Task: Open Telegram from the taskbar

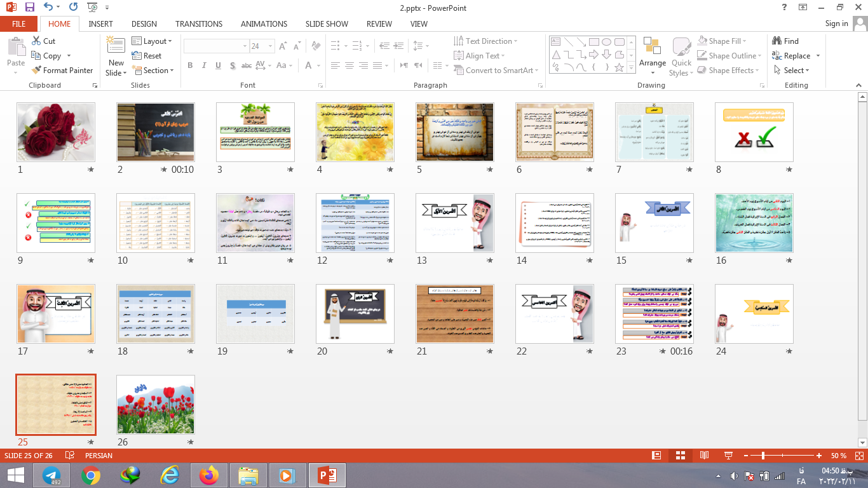Action: tap(51, 475)
